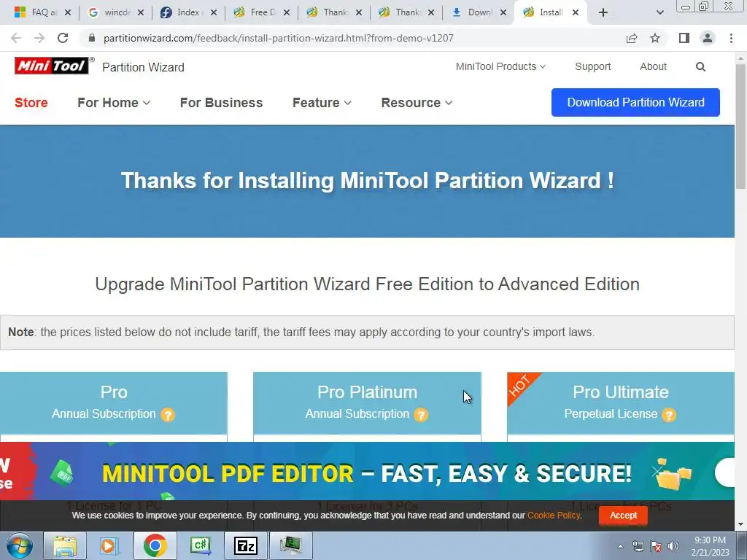
Task: Open the 7-Zip taskbar icon
Action: pyautogui.click(x=246, y=545)
